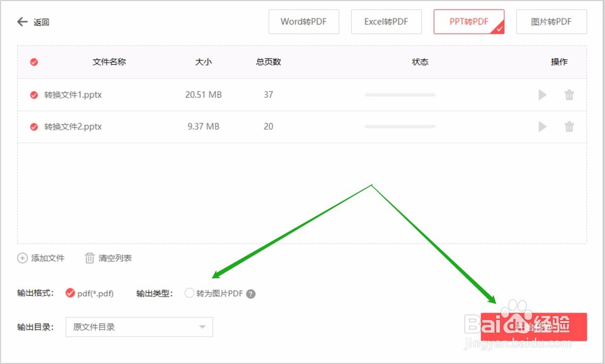Image resolution: width=605 pixels, height=364 pixels.
Task: Open the 原文件目录 output directory dropdown
Action: [x=139, y=327]
